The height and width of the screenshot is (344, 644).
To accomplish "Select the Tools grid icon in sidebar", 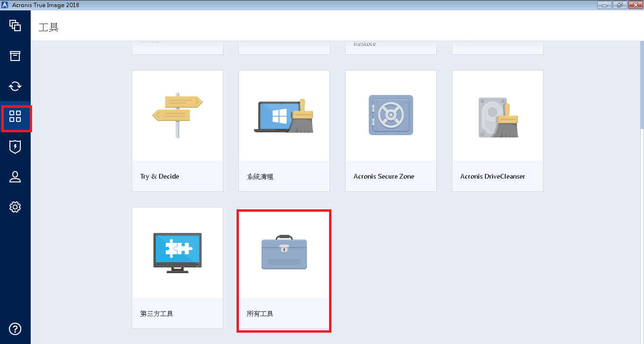I will coord(15,116).
